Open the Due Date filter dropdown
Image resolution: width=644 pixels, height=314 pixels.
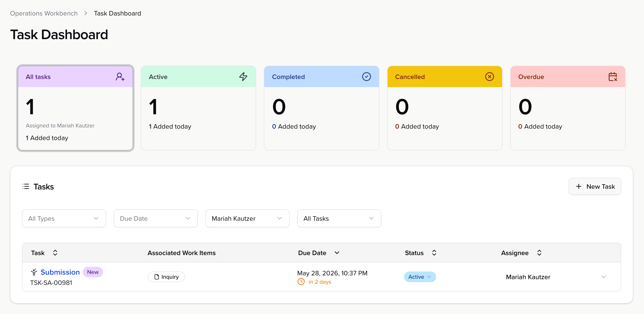click(x=156, y=218)
